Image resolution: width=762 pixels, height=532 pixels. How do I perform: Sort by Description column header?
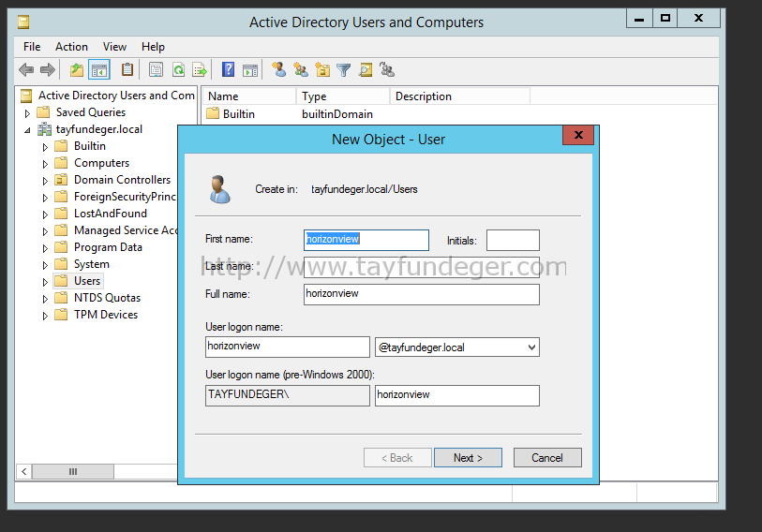point(459,96)
